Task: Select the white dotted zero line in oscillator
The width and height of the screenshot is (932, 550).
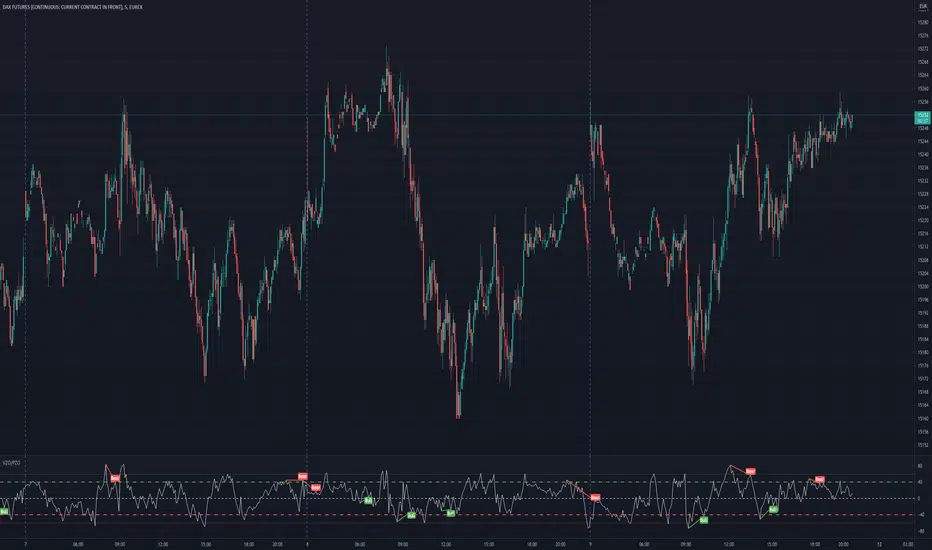Action: 456,498
